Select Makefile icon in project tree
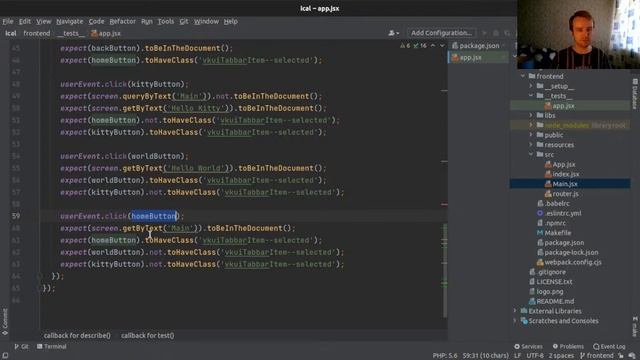640x360 pixels. coord(540,233)
